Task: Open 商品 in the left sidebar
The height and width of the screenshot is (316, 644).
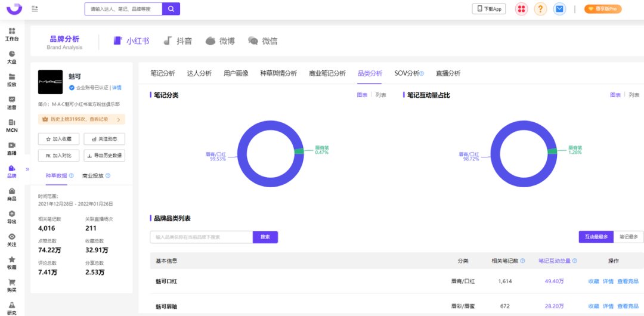Action: (12, 194)
